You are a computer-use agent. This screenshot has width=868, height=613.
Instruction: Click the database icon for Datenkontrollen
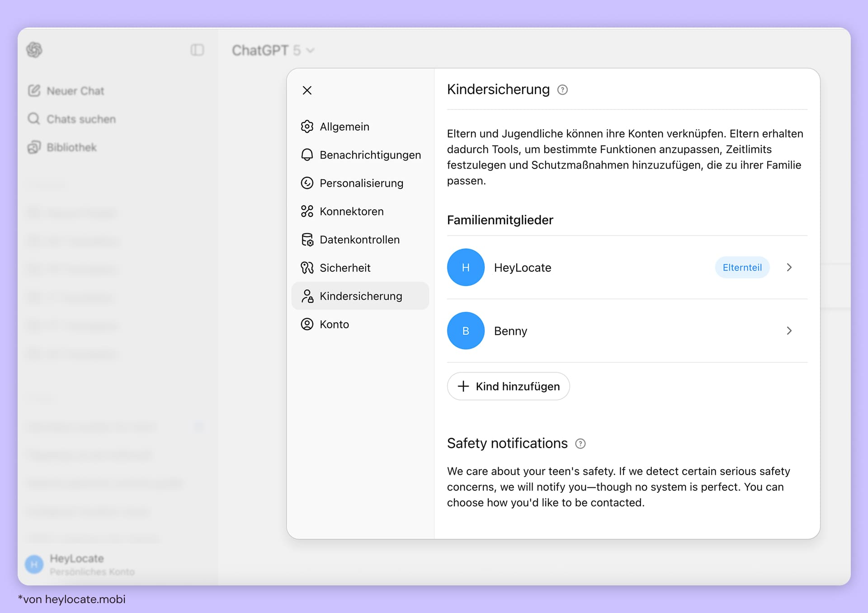pos(307,240)
